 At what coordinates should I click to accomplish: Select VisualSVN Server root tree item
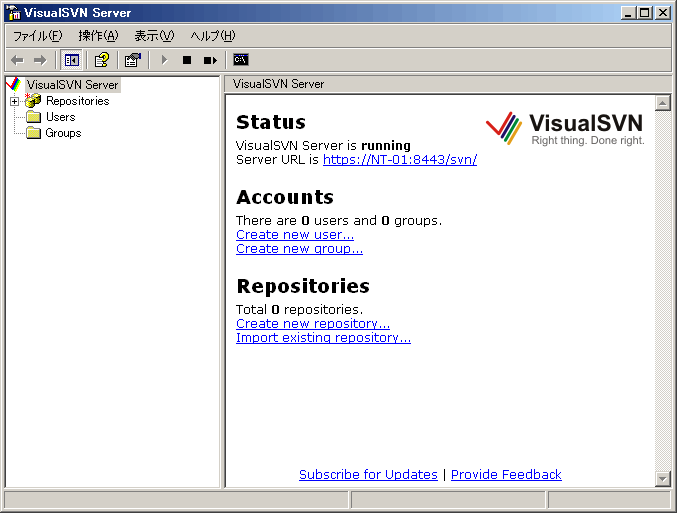tap(73, 85)
